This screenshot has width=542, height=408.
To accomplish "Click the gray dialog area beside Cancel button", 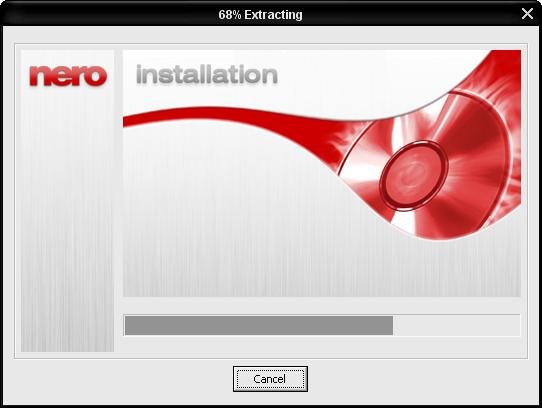I will 415,380.
